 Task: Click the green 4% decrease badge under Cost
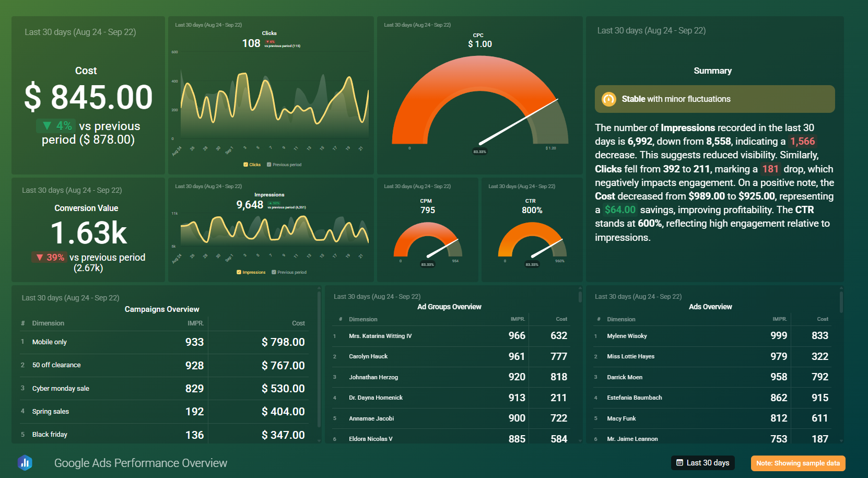(55, 125)
